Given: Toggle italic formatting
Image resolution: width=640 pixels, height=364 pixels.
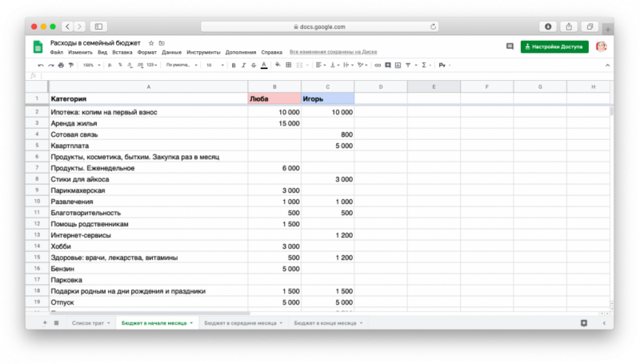Looking at the screenshot, I should [244, 66].
